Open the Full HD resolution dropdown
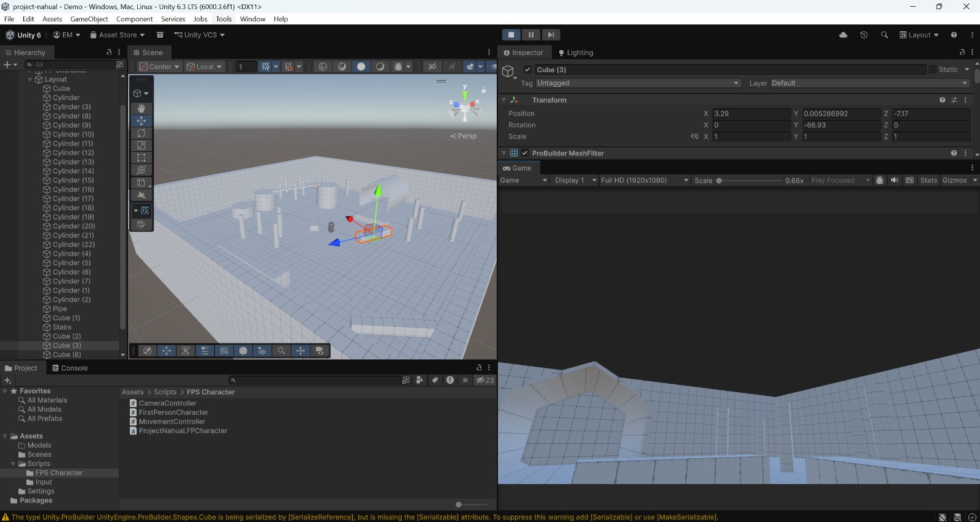980x522 pixels. (644, 181)
